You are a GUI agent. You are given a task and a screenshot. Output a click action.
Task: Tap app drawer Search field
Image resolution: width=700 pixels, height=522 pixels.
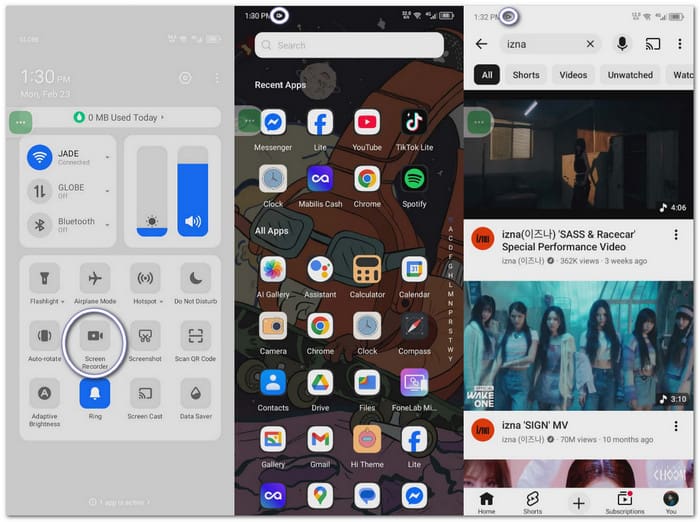tap(349, 45)
